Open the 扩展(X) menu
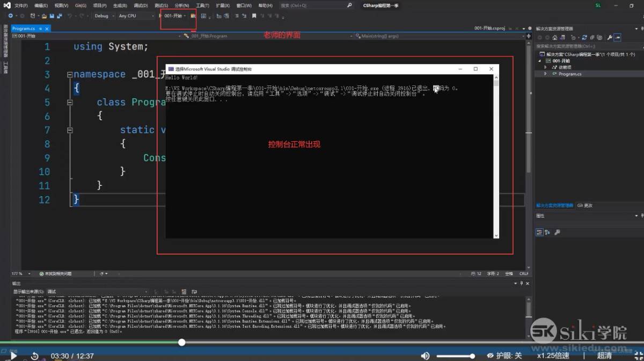This screenshot has height=361, width=644. coord(223,5)
